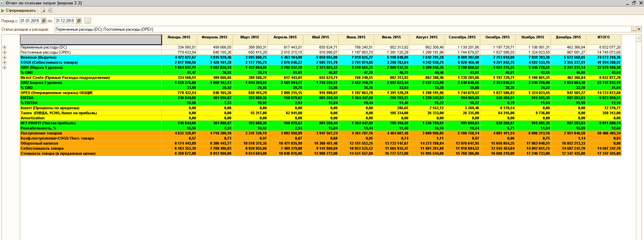Select the ИТОГО column header
644x240 pixels.
[604, 37]
